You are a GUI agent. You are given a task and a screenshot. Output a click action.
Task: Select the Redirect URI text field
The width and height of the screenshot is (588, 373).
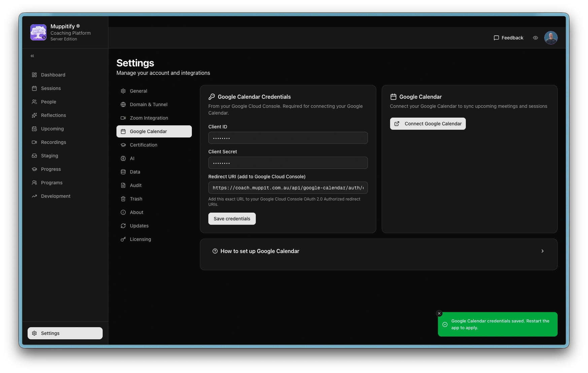(x=288, y=188)
